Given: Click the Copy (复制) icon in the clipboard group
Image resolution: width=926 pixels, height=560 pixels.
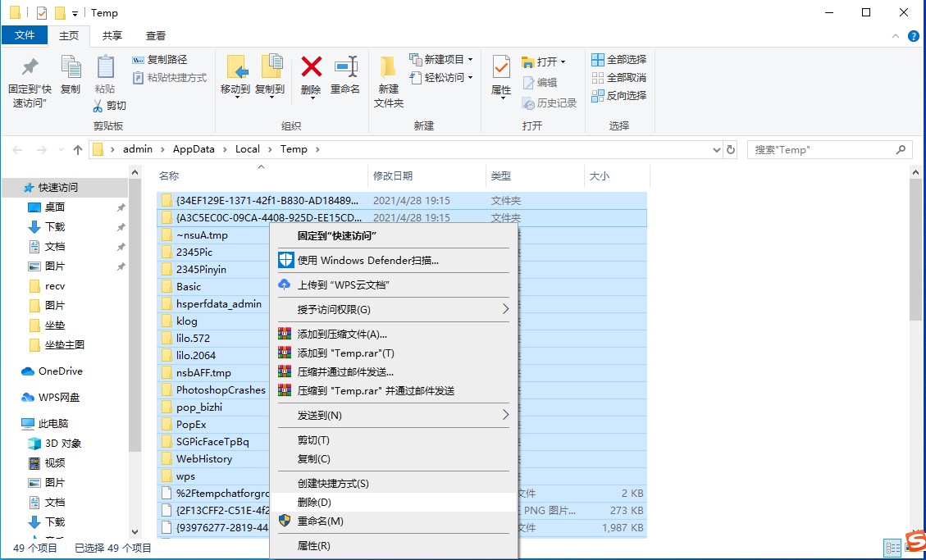Looking at the screenshot, I should [71, 67].
